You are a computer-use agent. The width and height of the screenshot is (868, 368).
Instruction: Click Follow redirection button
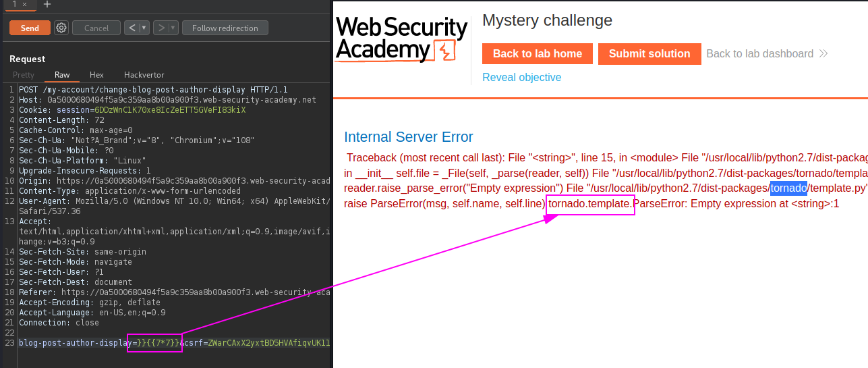pyautogui.click(x=225, y=28)
